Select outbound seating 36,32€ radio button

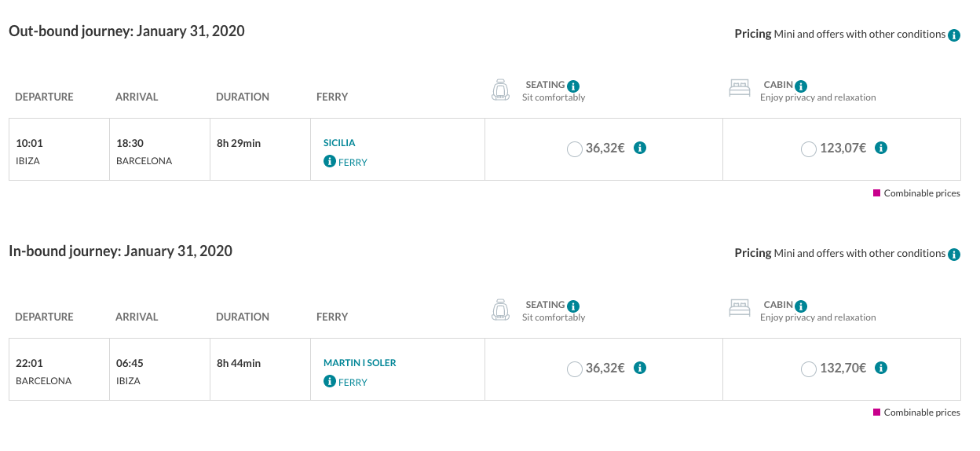point(575,148)
